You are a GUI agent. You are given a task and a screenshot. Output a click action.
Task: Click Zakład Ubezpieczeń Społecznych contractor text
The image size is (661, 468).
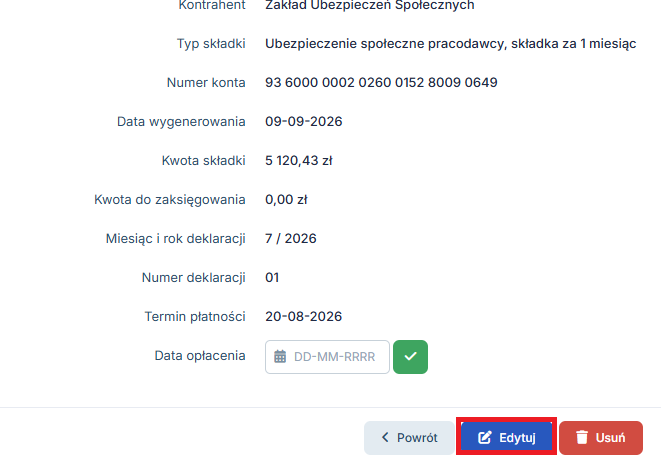[370, 5]
